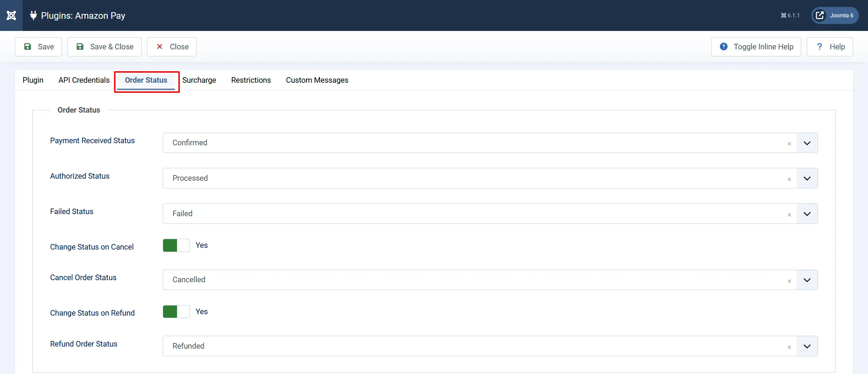
Task: Open the Help button
Action: (x=830, y=47)
